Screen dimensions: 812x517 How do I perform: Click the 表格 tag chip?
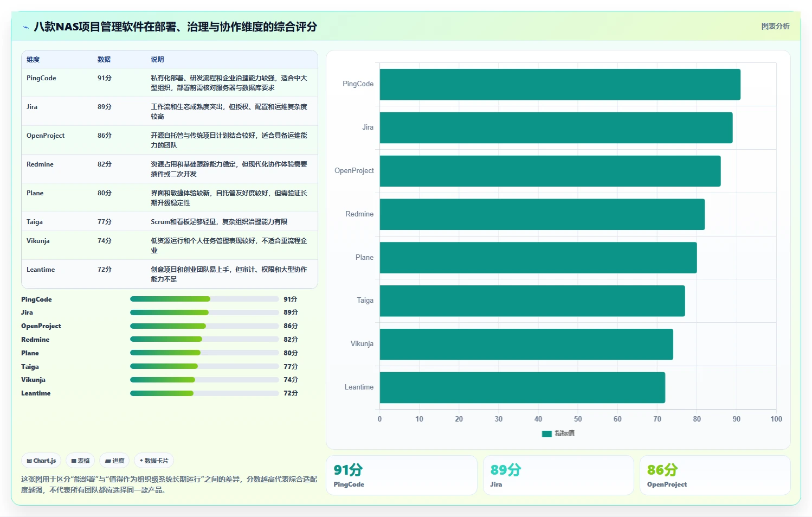(x=80, y=461)
